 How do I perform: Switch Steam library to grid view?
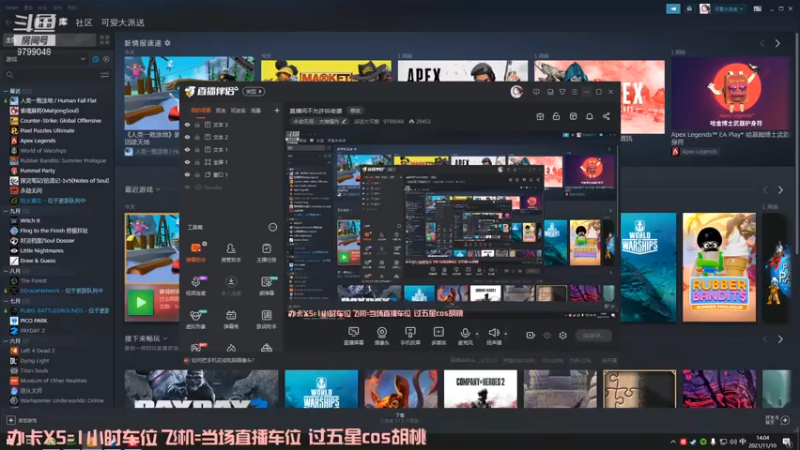click(104, 40)
